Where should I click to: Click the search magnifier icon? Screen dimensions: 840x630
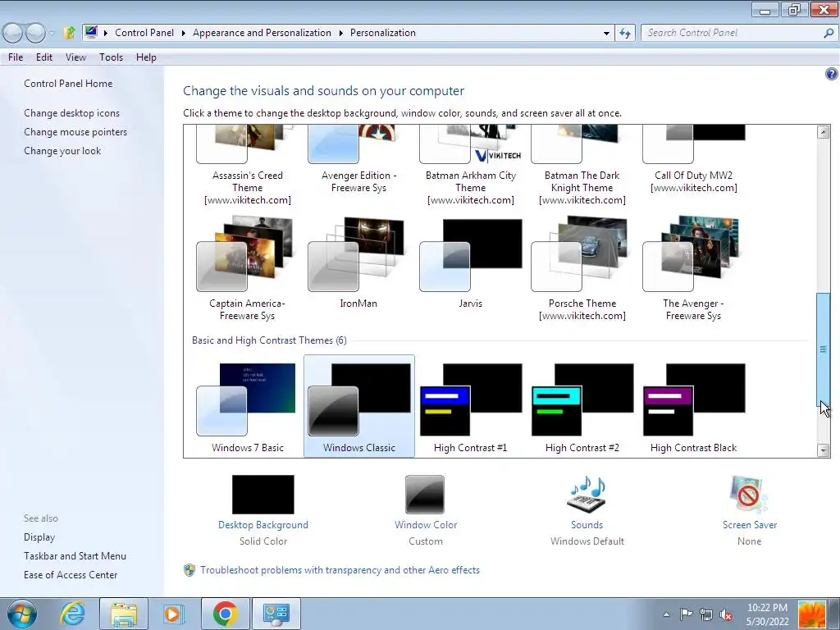point(829,33)
